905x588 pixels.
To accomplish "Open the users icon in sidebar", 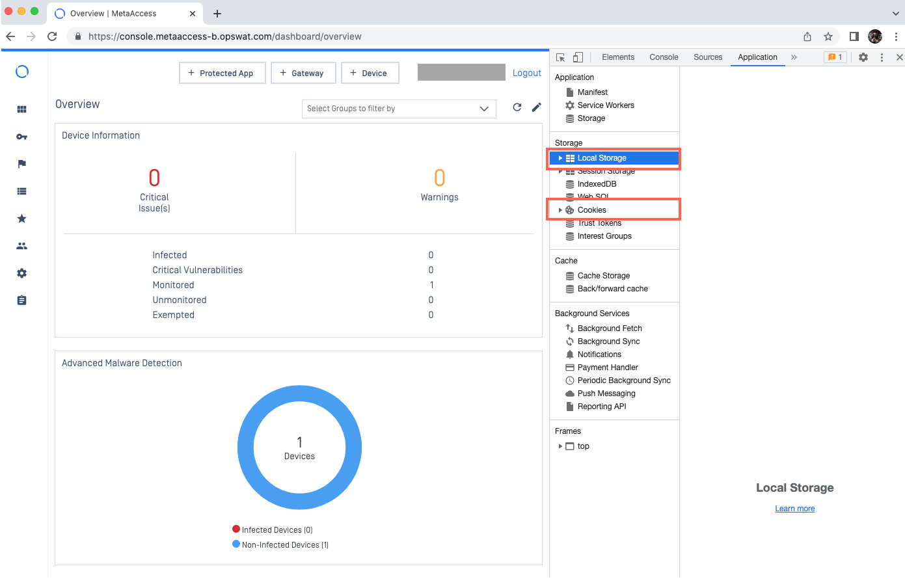I will tap(22, 246).
